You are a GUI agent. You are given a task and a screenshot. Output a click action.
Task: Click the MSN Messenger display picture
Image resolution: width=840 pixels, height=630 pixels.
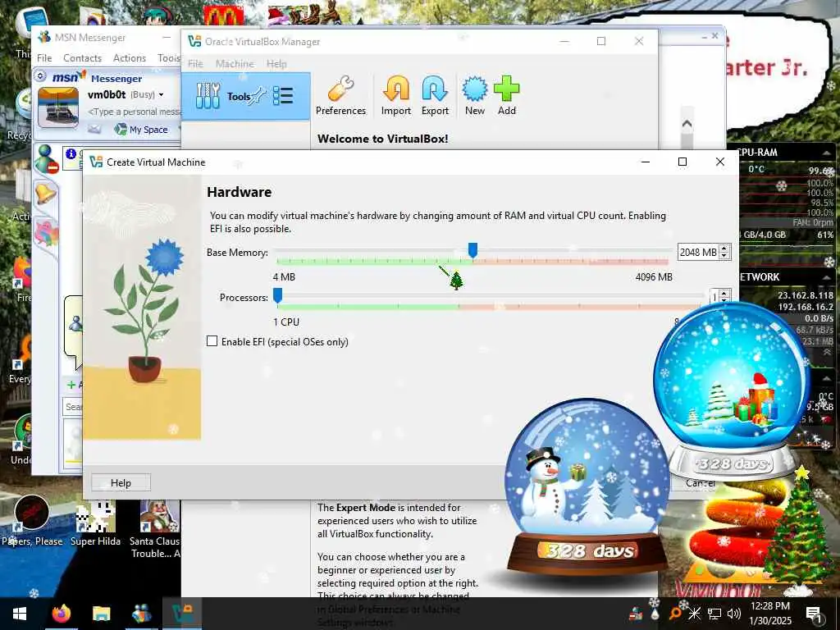coord(58,107)
